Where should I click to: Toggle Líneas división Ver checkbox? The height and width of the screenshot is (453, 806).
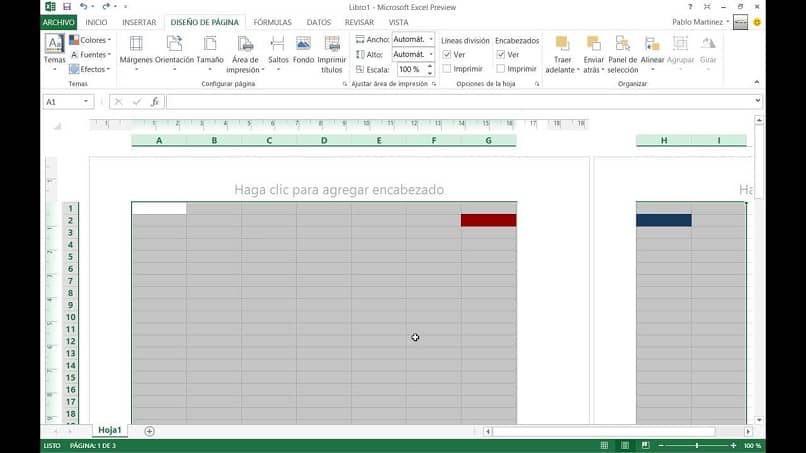pos(447,55)
